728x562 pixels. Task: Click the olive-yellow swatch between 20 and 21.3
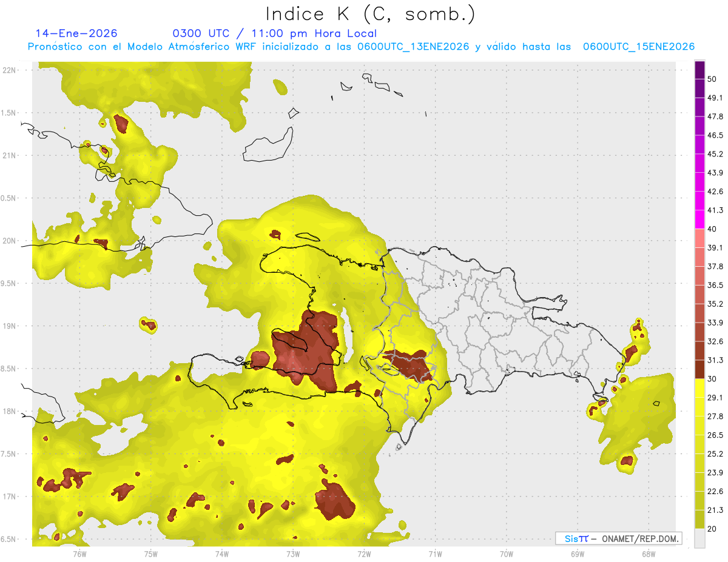700,519
